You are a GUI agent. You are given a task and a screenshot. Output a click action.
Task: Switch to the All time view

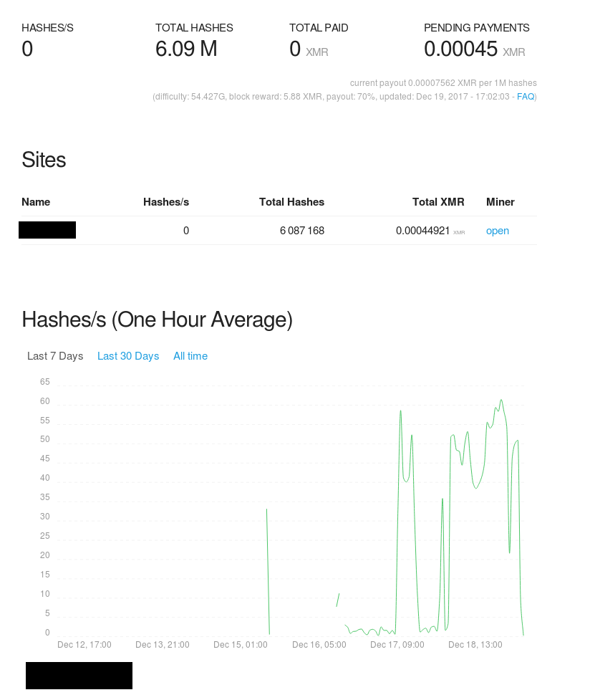(190, 355)
